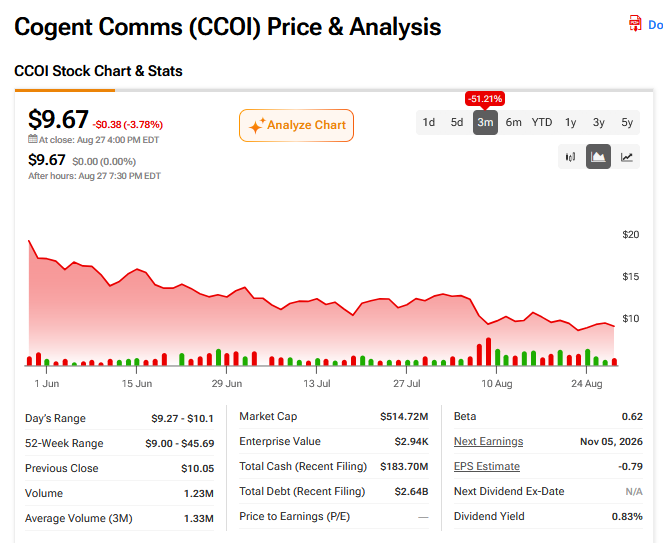Switch to candlestick chart view
Viewport: 663px width, 543px height.
(570, 157)
